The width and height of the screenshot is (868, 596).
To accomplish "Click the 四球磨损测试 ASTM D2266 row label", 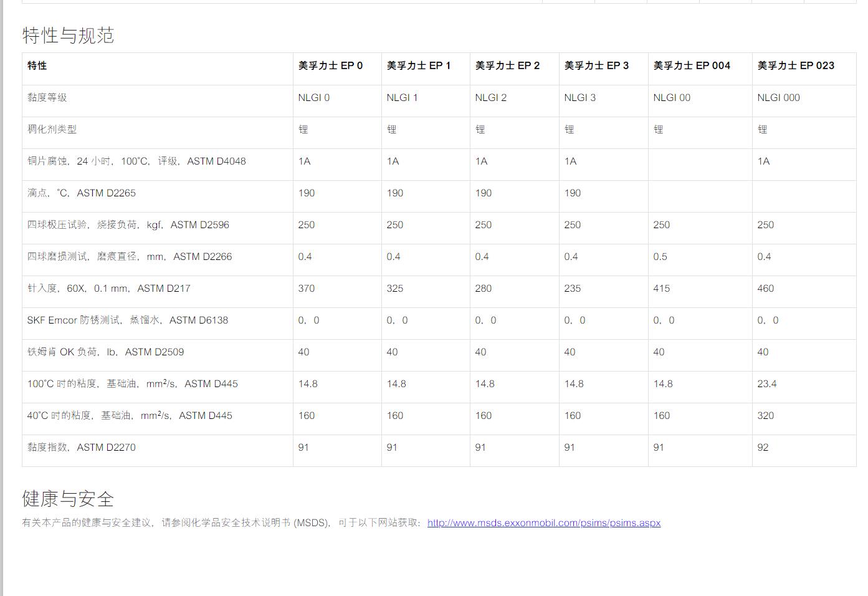I will (130, 256).
